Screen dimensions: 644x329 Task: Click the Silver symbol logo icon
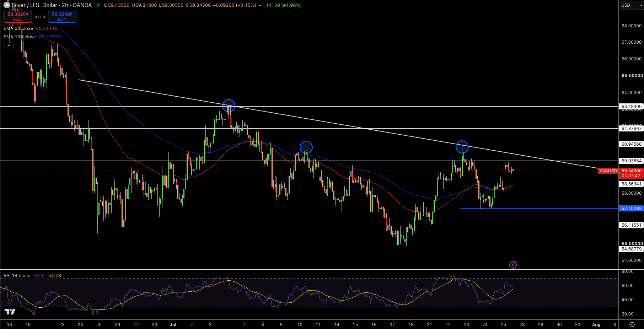click(7, 5)
